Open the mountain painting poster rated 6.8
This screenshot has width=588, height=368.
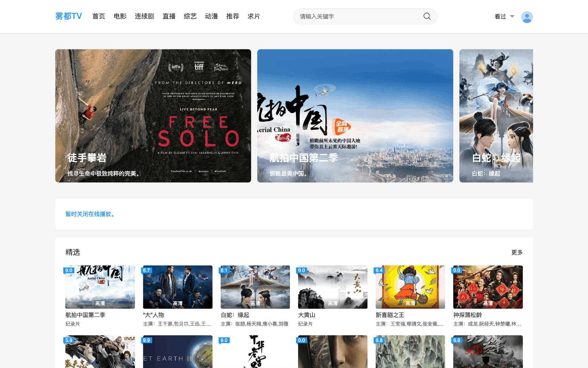[410, 352]
